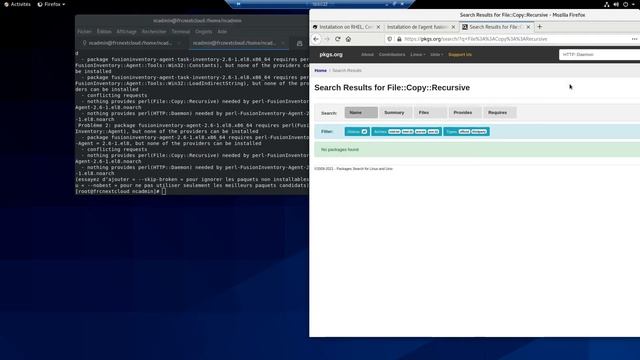Open the power menu icon
Screen dimensions: 640x360
point(626,4)
